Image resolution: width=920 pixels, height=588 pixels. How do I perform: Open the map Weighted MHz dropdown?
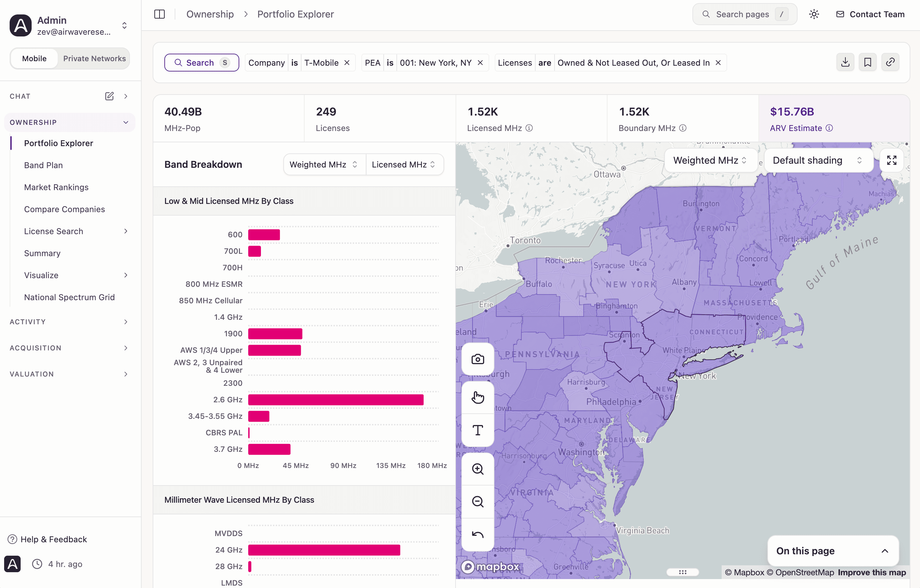pyautogui.click(x=710, y=161)
